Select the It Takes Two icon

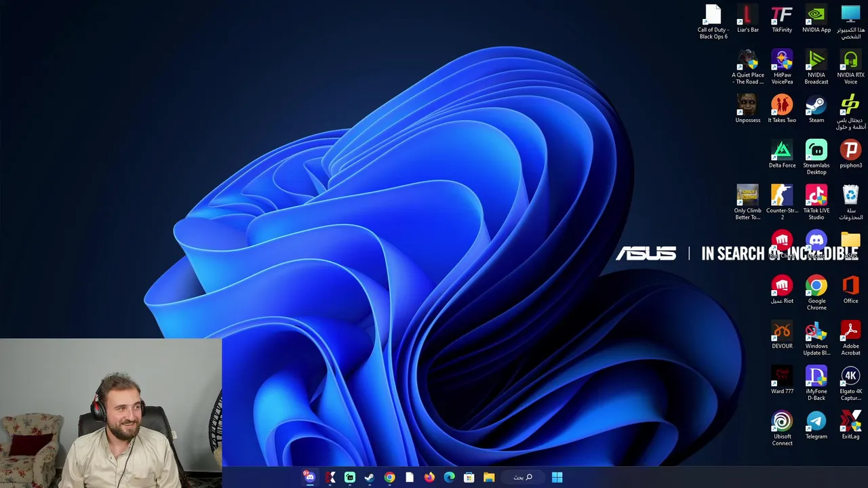(782, 109)
